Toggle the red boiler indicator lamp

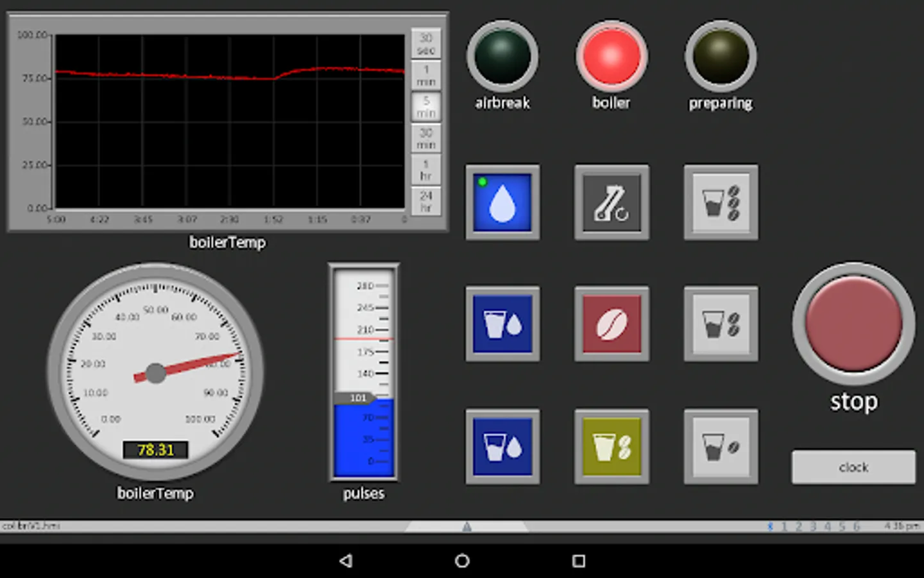[x=612, y=56]
